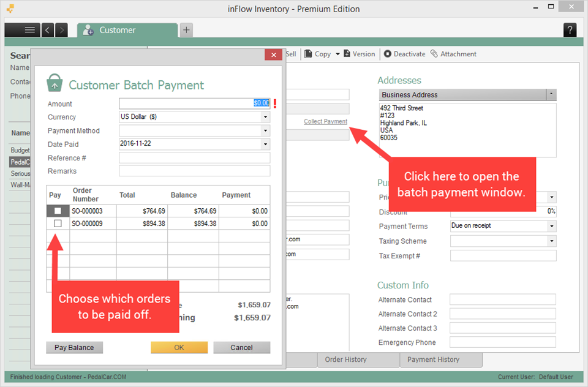Switch to the Payment History tab
588x387 pixels.
[x=441, y=359]
